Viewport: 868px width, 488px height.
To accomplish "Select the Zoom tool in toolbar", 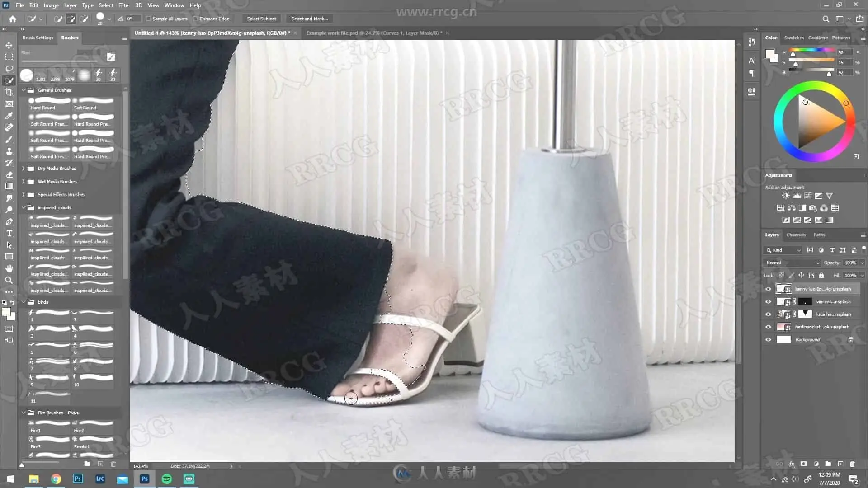I will (9, 280).
